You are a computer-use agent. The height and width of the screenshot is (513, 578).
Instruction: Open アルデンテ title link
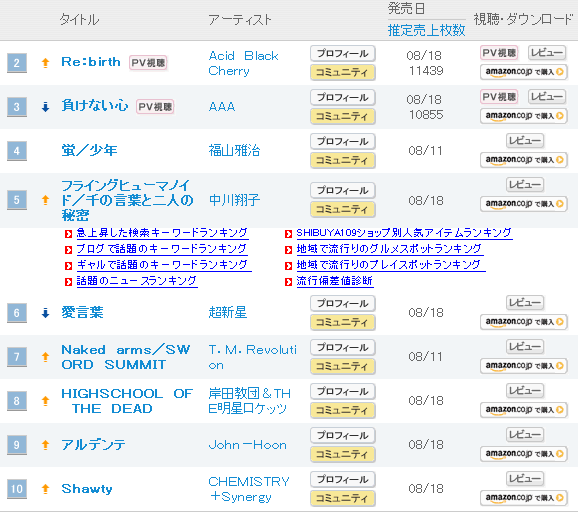94,445
